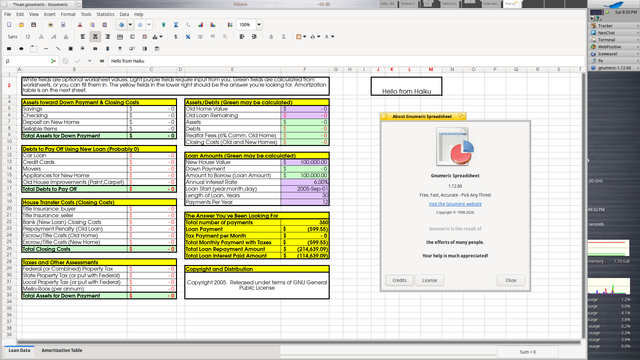Toggle left alignment

83,37
